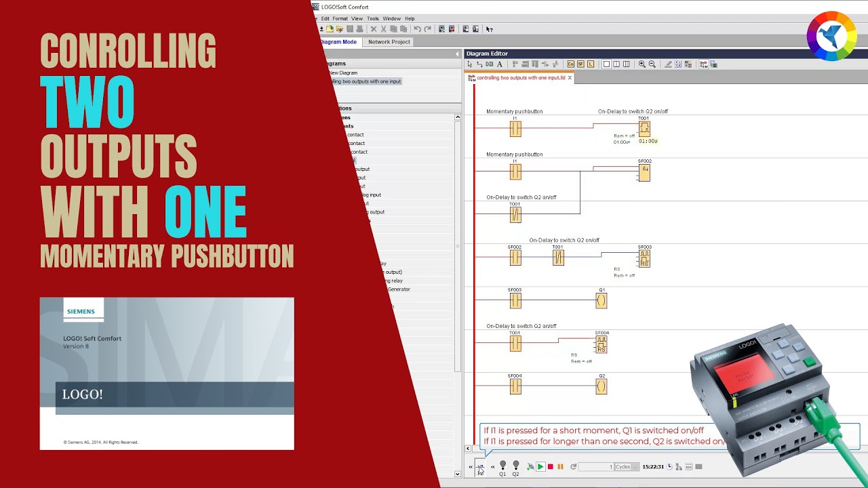The image size is (868, 488).
Task: Select the SF002 AND edge block
Action: (x=644, y=172)
